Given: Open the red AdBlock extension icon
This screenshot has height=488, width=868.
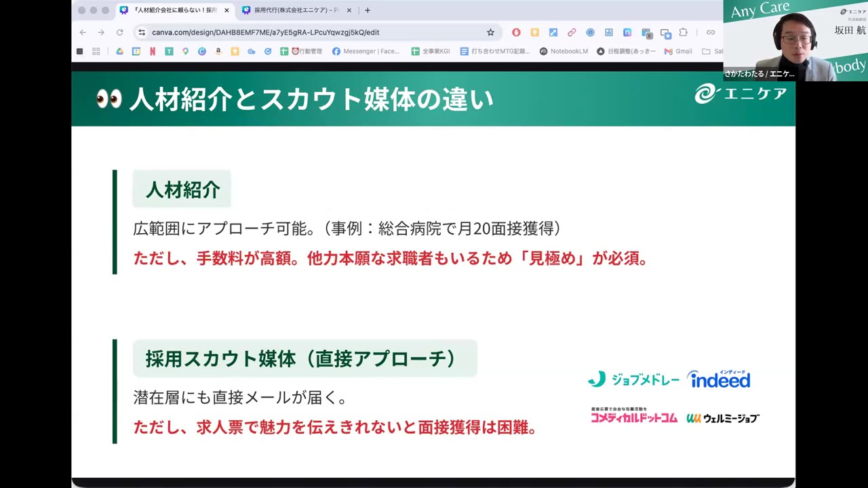Looking at the screenshot, I should tap(516, 32).
